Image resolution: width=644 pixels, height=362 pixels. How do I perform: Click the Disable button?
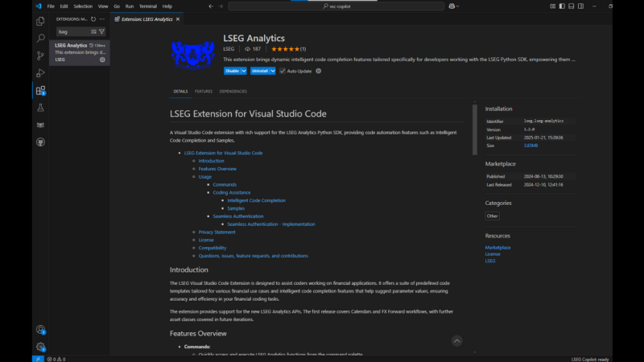coord(232,71)
